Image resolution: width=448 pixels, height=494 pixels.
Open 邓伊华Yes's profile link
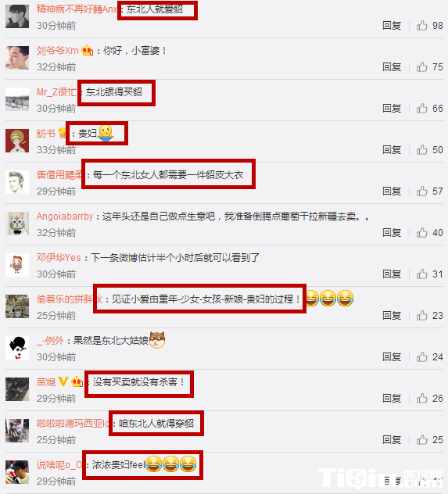[59, 258]
